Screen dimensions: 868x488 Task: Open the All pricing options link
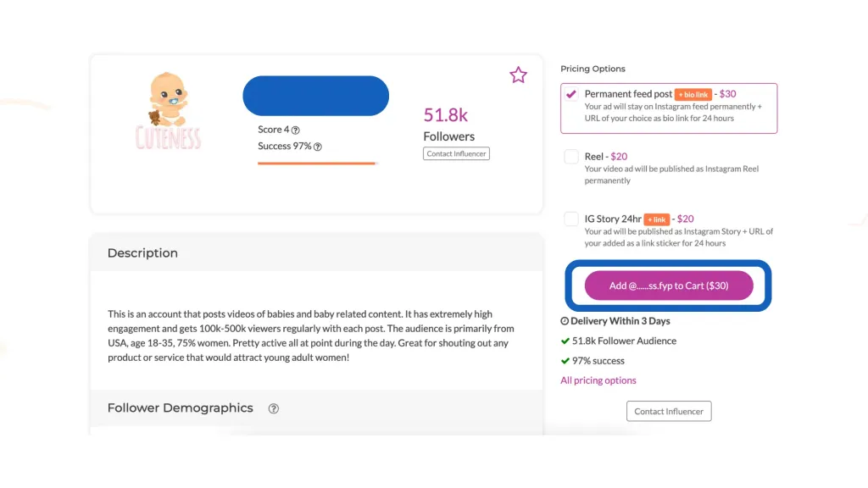(598, 380)
